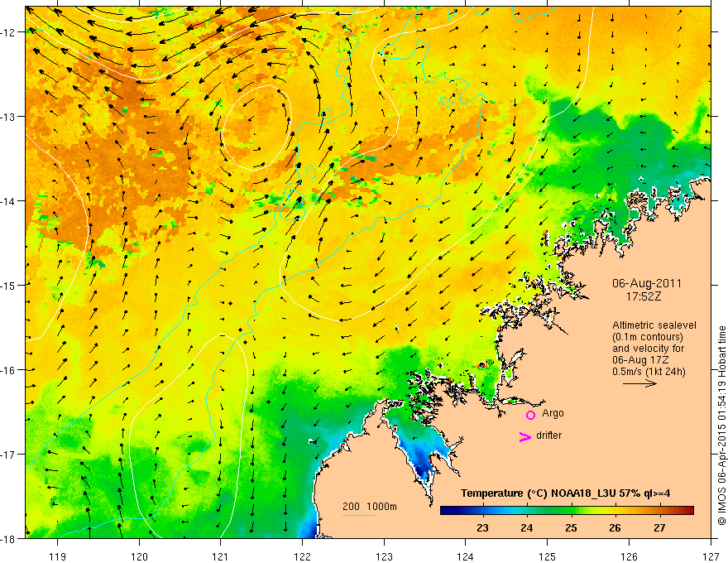Click the colorbar tick label 26

[615, 527]
